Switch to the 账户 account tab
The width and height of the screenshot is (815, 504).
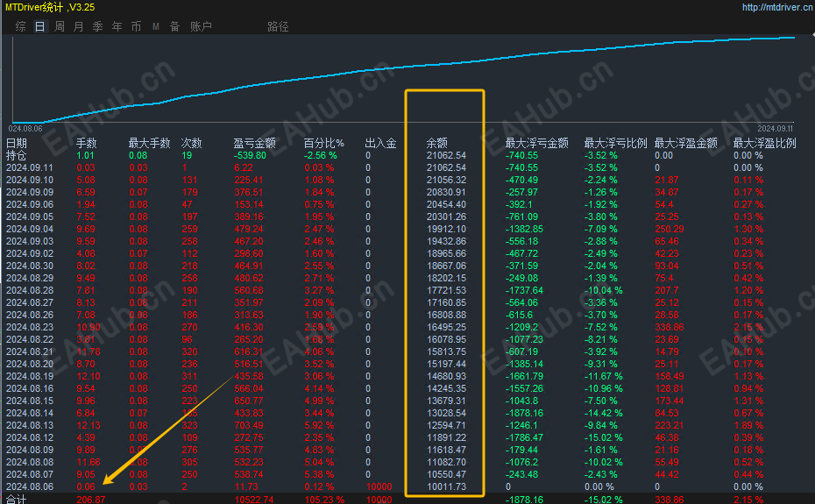[201, 26]
